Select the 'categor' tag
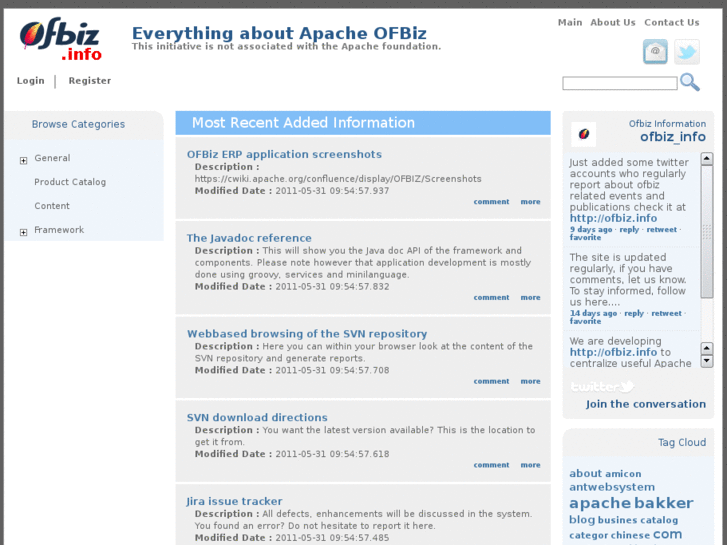This screenshot has height=545, width=727. coord(589,535)
